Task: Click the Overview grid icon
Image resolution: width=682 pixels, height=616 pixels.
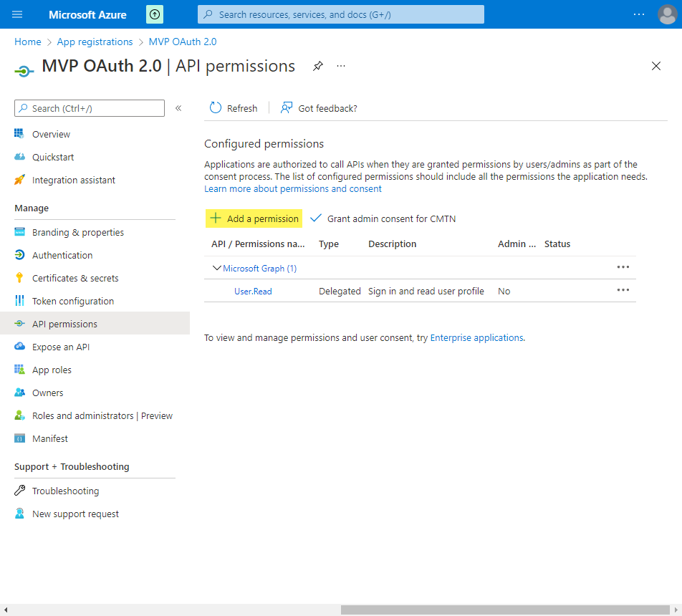Action: [x=19, y=133]
